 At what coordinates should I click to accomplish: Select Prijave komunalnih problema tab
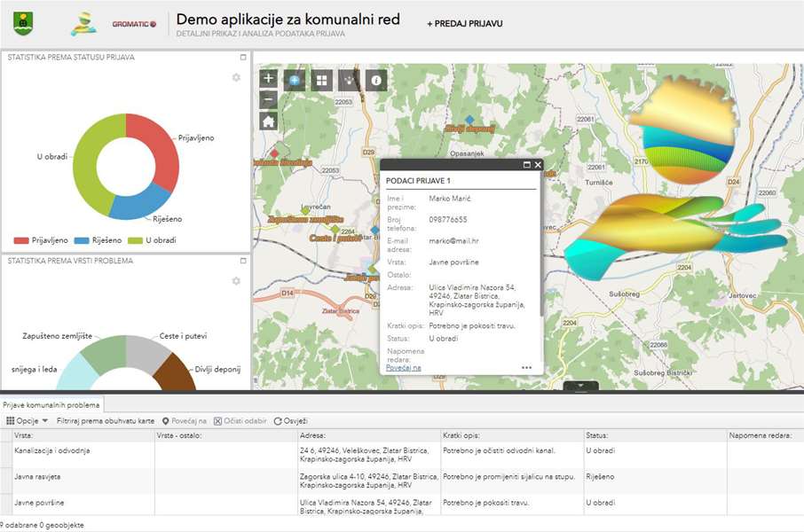51,405
